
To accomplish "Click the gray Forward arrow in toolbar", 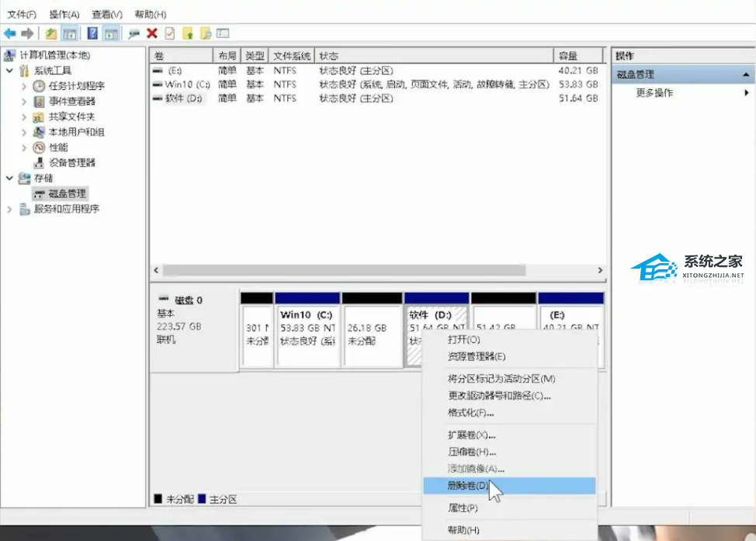I will coord(27,33).
